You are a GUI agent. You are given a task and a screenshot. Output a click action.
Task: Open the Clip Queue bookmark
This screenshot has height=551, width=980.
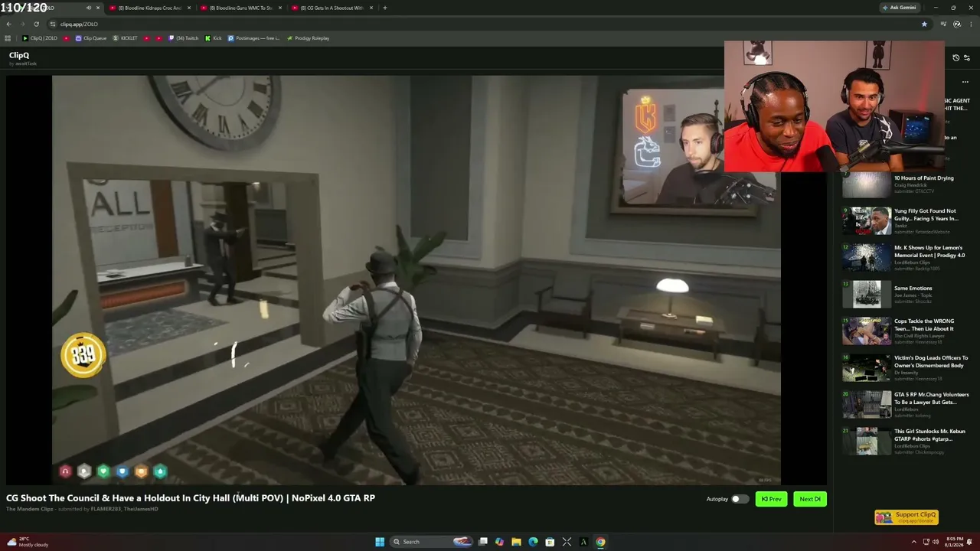tap(91, 38)
